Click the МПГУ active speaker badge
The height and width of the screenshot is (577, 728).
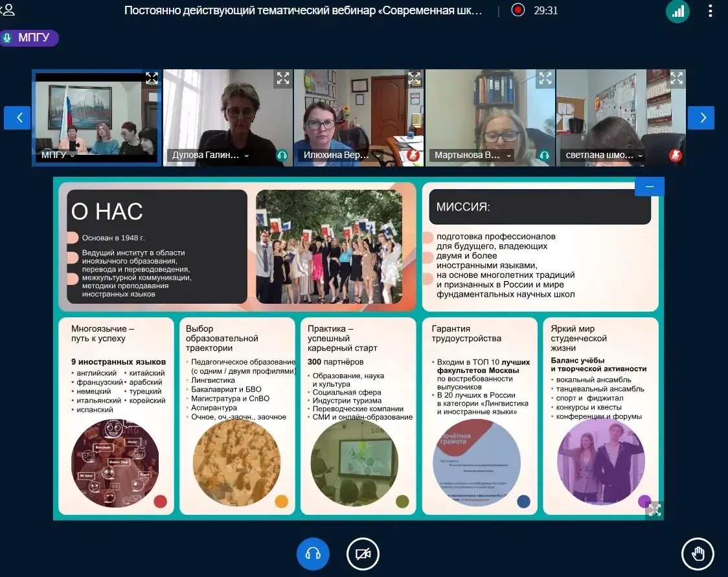28,38
